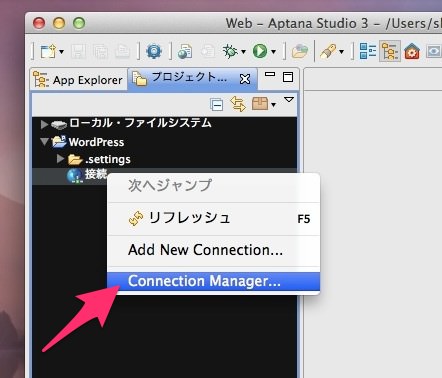442x378 pixels.
Task: Switch to the App Explorer tab
Action: point(79,80)
